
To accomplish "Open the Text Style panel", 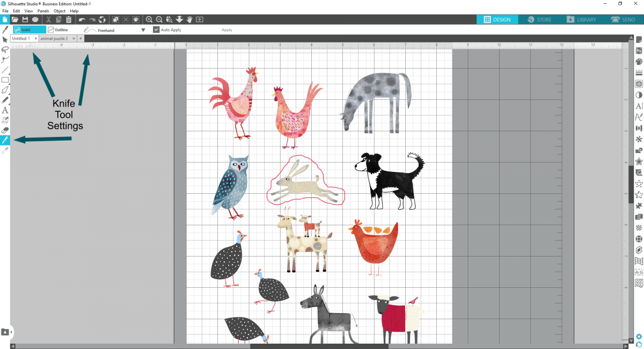I will (639, 106).
